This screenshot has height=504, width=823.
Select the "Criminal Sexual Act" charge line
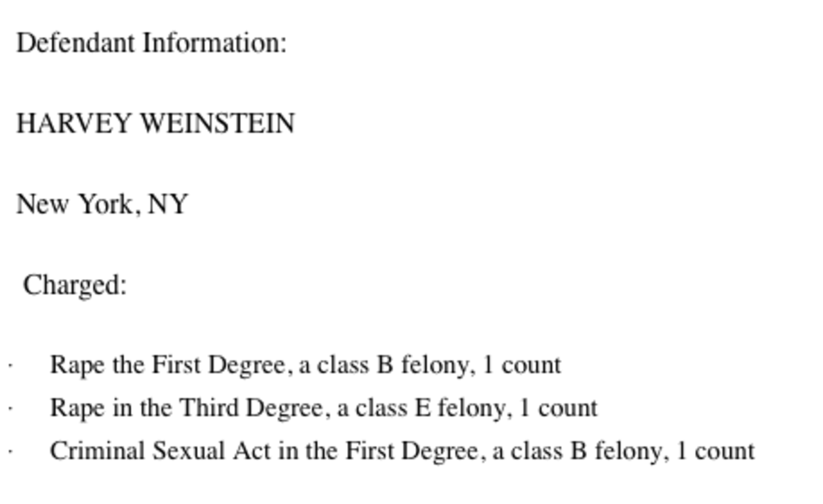[x=402, y=451]
